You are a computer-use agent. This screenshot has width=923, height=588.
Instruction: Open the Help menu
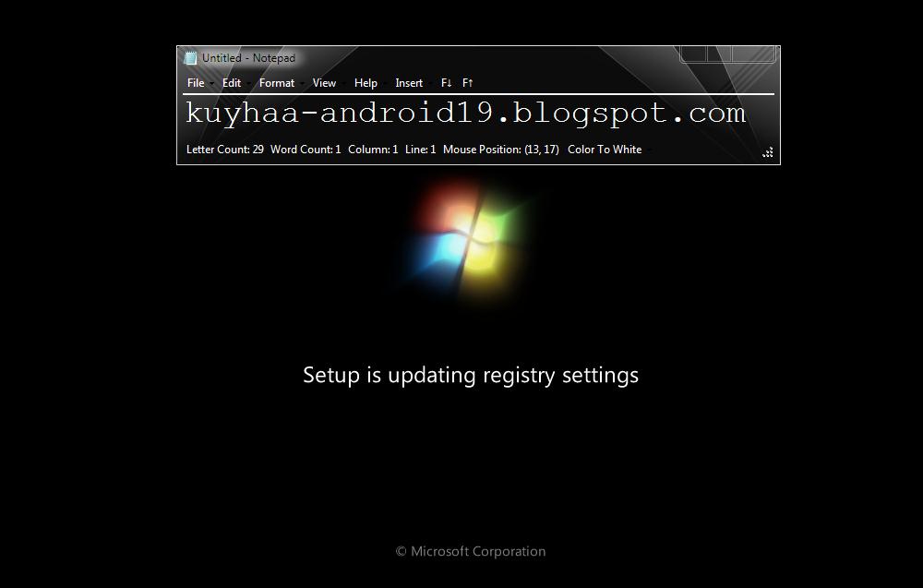tap(366, 83)
